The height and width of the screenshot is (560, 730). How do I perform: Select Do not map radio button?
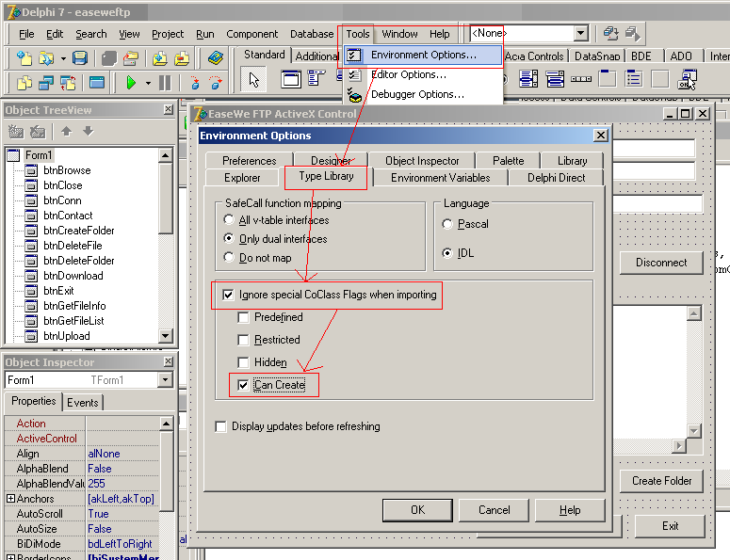229,257
